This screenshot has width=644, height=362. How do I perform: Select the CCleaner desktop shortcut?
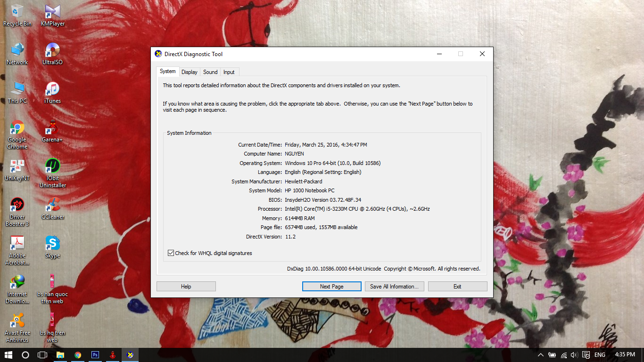point(52,208)
